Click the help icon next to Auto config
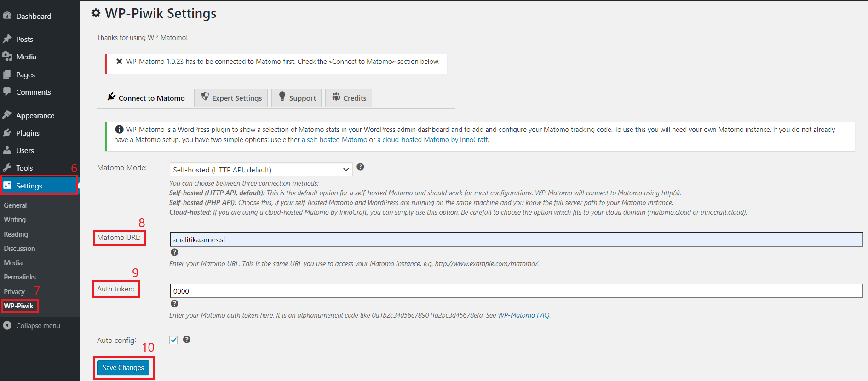Viewport: 868px width, 381px height. pyautogui.click(x=187, y=339)
